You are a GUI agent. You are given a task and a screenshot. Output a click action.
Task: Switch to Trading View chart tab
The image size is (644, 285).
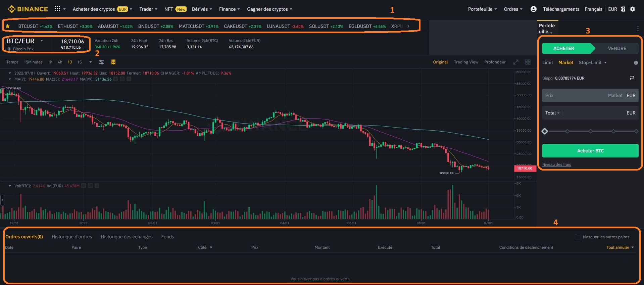466,62
